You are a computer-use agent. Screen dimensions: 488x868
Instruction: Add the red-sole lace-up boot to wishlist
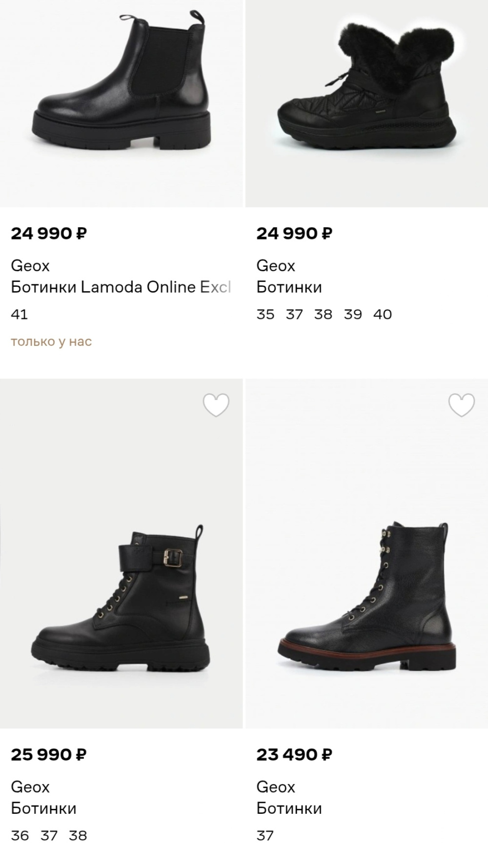tap(461, 405)
